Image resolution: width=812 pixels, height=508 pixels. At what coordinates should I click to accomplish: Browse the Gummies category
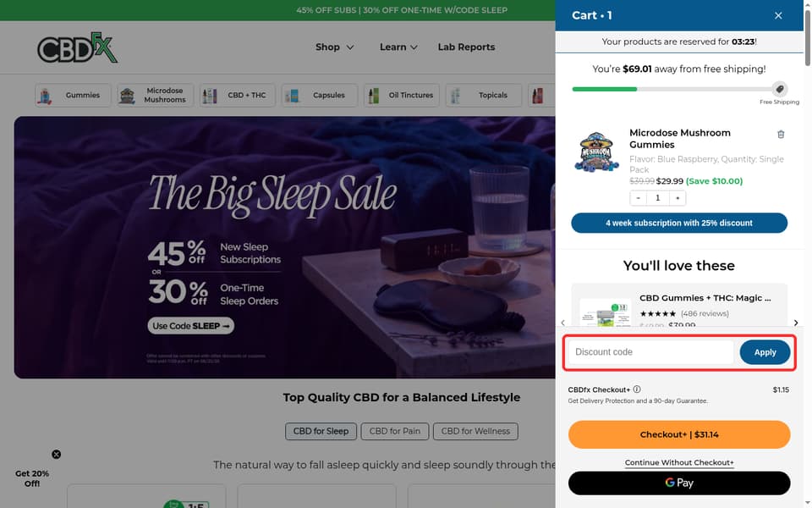[x=73, y=96]
